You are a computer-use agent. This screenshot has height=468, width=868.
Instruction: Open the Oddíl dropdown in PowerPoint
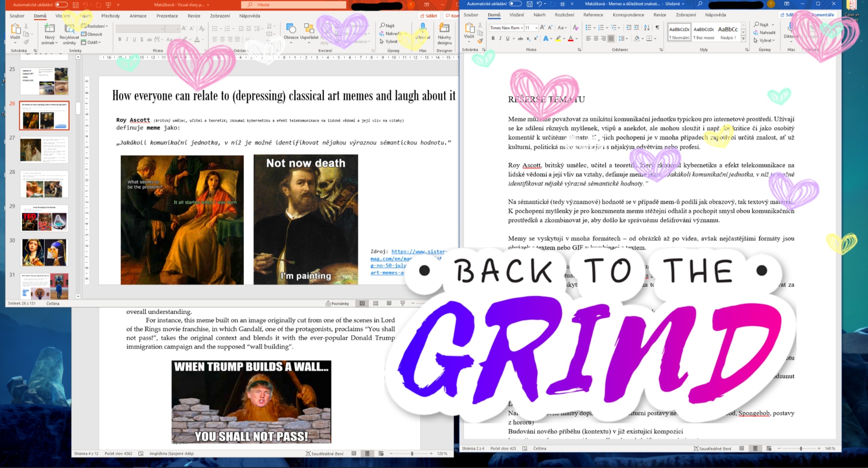click(91, 42)
